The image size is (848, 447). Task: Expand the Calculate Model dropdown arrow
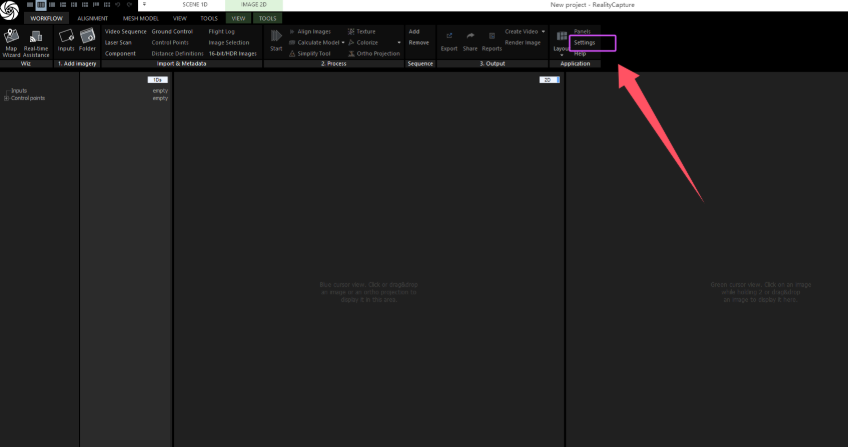point(342,43)
